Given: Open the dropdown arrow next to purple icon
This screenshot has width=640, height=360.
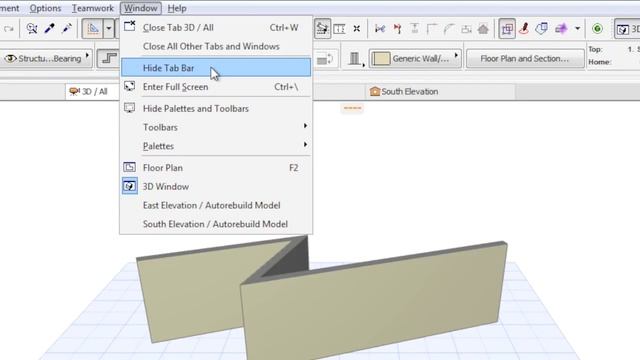Looking at the screenshot, I should tap(577, 29).
